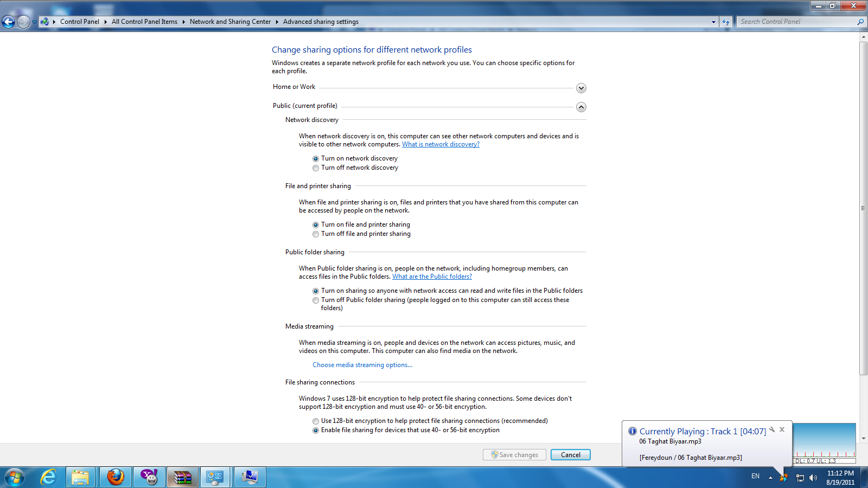Launch Firefox from taskbar
This screenshot has width=868, height=488.
coord(115,477)
